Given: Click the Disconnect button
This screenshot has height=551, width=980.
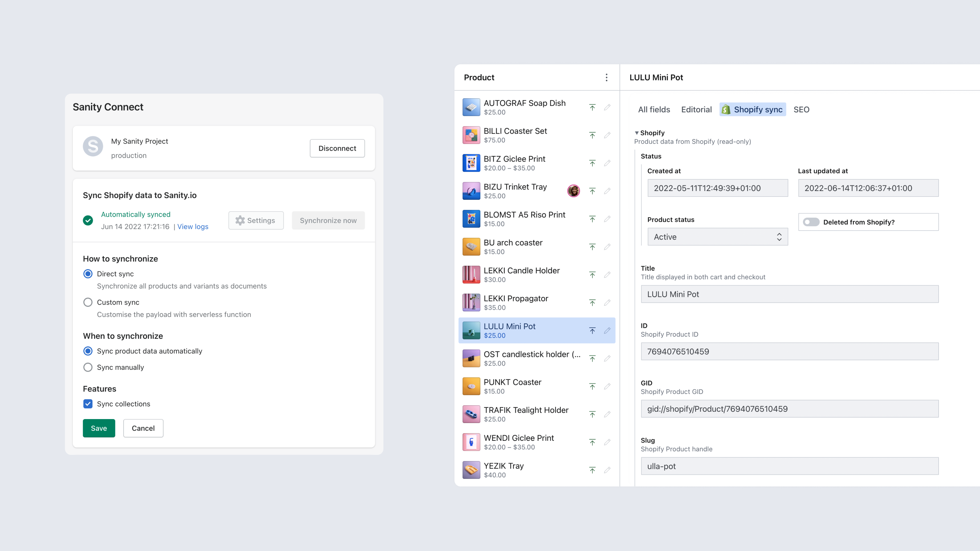Looking at the screenshot, I should click(x=337, y=148).
